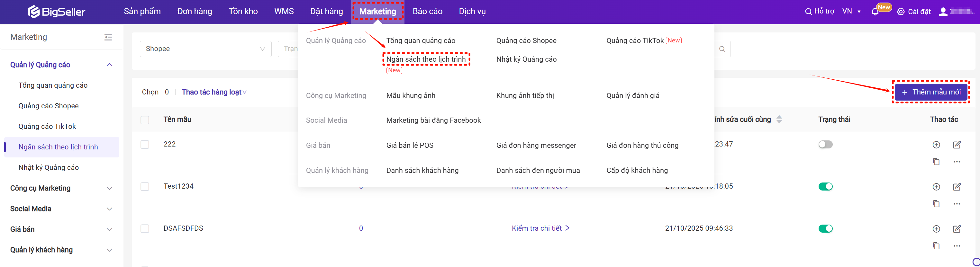The image size is (980, 267).
Task: Enable the status toggle for 222
Action: [825, 145]
